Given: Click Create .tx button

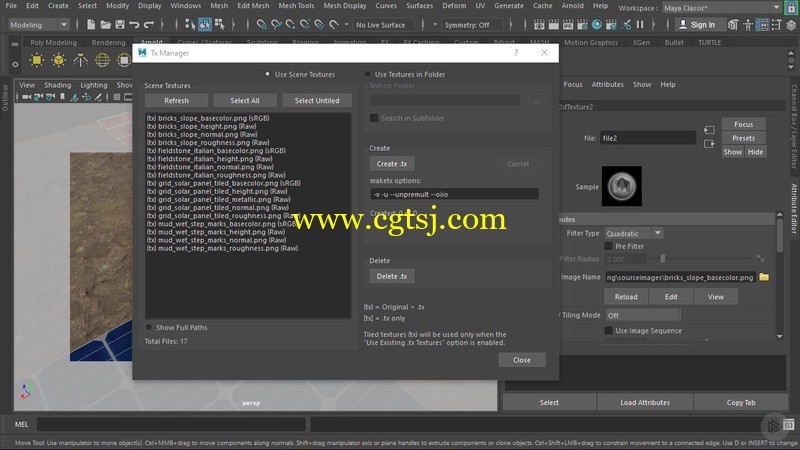Looking at the screenshot, I should pyautogui.click(x=392, y=164).
